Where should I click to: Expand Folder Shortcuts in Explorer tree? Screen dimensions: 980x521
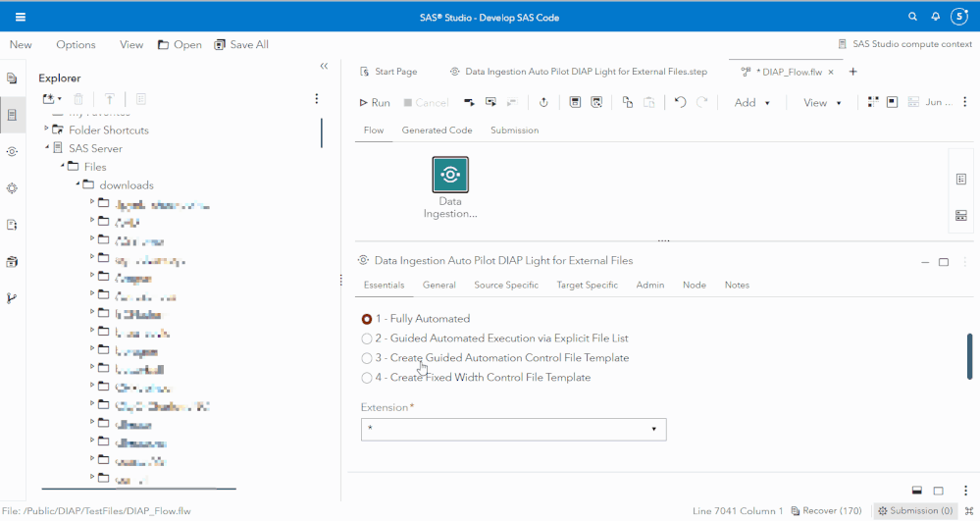coord(46,129)
